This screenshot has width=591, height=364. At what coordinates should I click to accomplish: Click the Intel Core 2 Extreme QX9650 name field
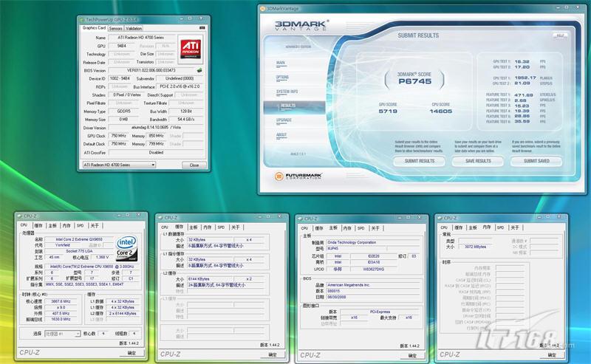click(79, 239)
